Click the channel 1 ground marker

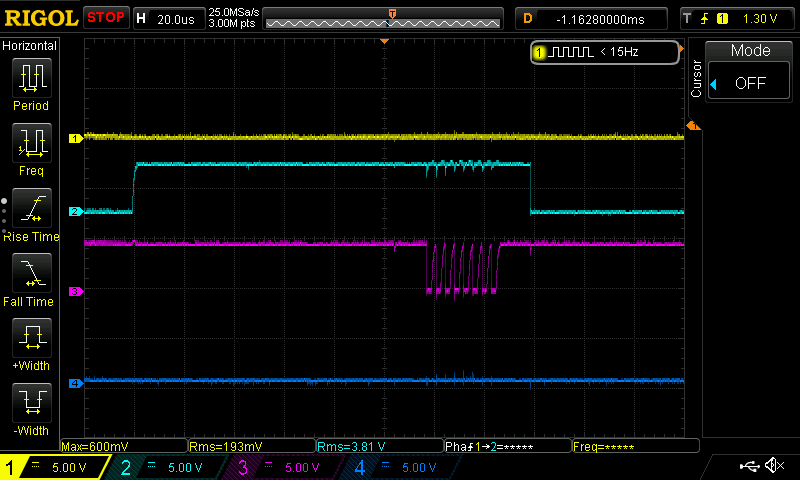click(x=76, y=138)
